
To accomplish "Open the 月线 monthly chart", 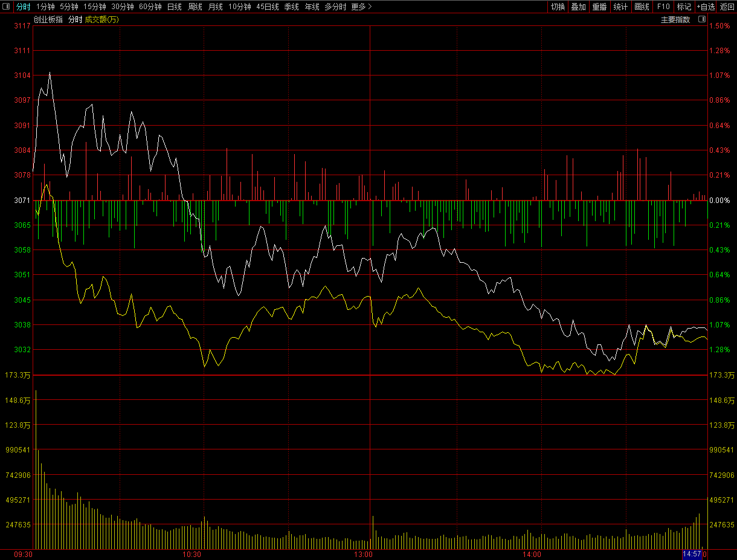I will click(215, 7).
